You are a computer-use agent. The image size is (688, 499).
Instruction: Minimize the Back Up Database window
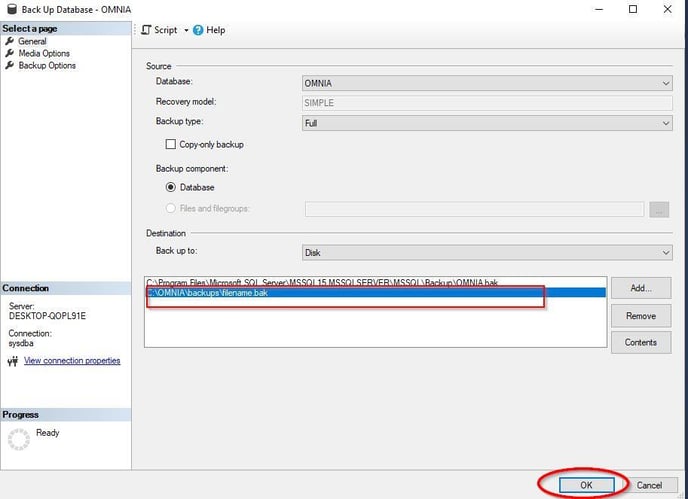599,9
